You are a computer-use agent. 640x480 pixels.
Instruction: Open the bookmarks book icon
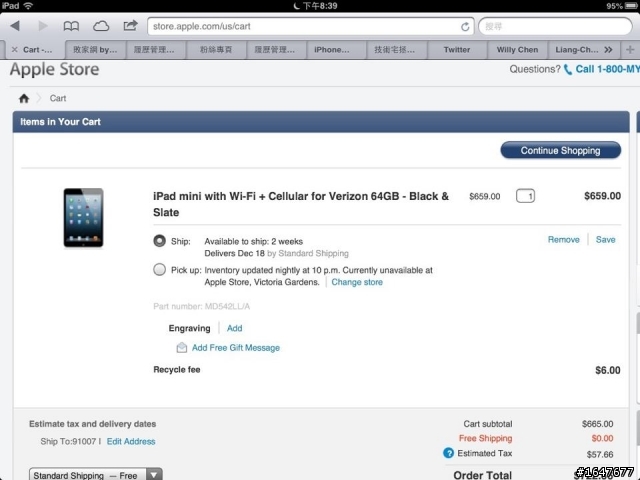click(71, 27)
